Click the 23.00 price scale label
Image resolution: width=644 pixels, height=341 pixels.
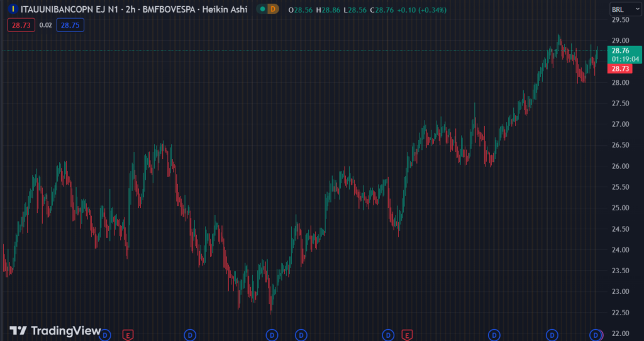pyautogui.click(x=620, y=292)
